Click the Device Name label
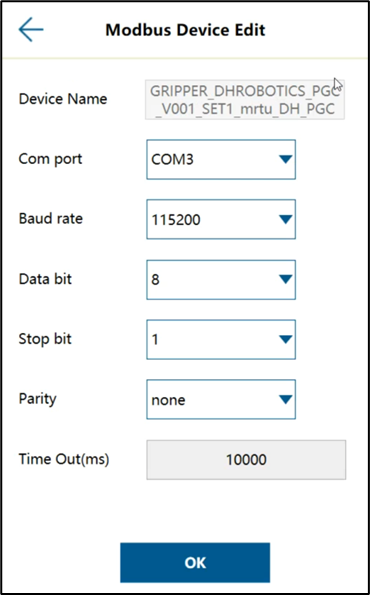This screenshot has height=595, width=370. pos(63,99)
